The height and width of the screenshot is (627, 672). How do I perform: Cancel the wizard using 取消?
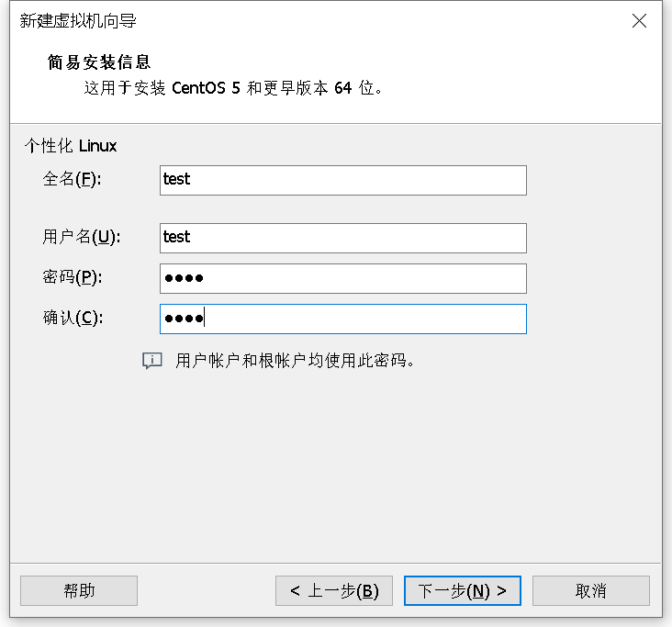(x=591, y=590)
